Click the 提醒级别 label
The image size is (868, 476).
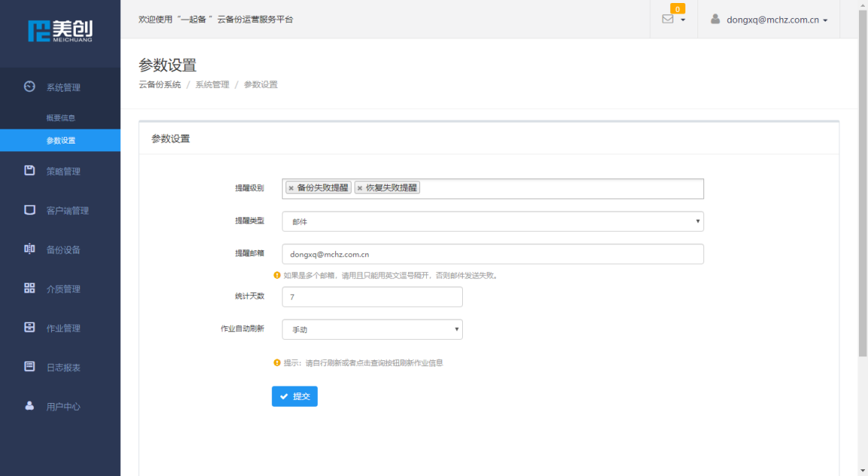click(250, 188)
